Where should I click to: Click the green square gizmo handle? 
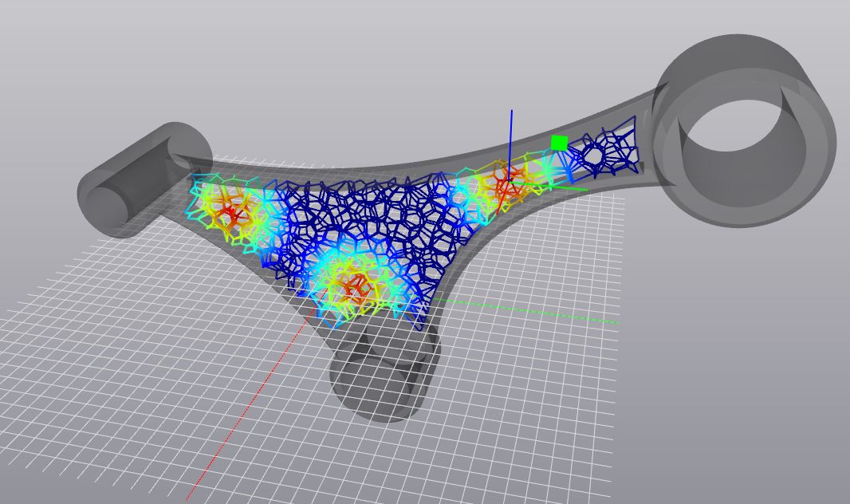tap(559, 143)
